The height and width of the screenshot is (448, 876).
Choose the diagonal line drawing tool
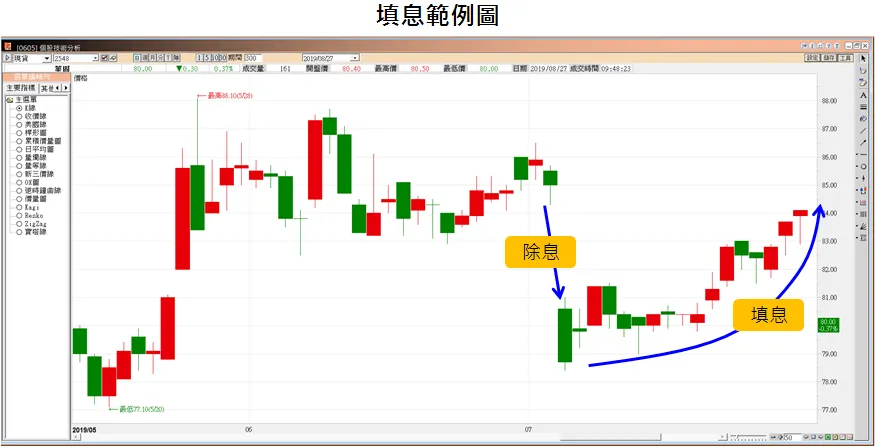click(862, 130)
